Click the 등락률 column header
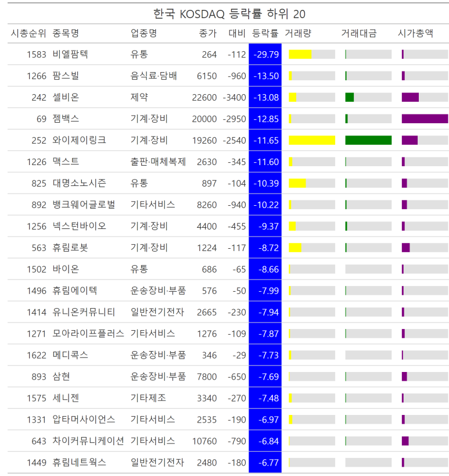The width and height of the screenshot is (449, 476). [265, 33]
